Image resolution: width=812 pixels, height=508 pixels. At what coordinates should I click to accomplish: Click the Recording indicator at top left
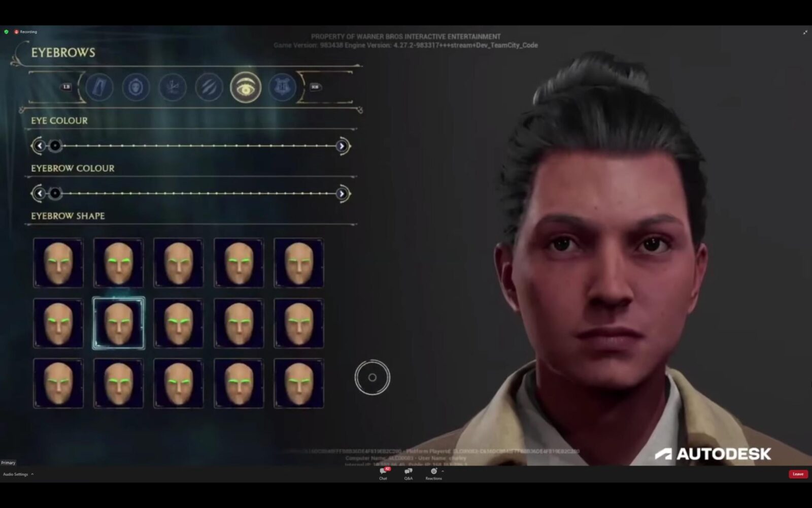(24, 31)
